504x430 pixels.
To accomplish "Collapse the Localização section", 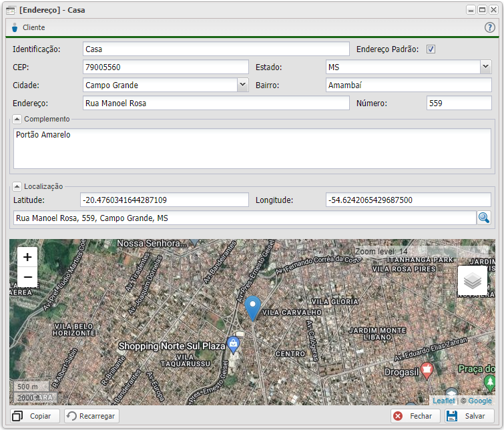I will 17,186.
